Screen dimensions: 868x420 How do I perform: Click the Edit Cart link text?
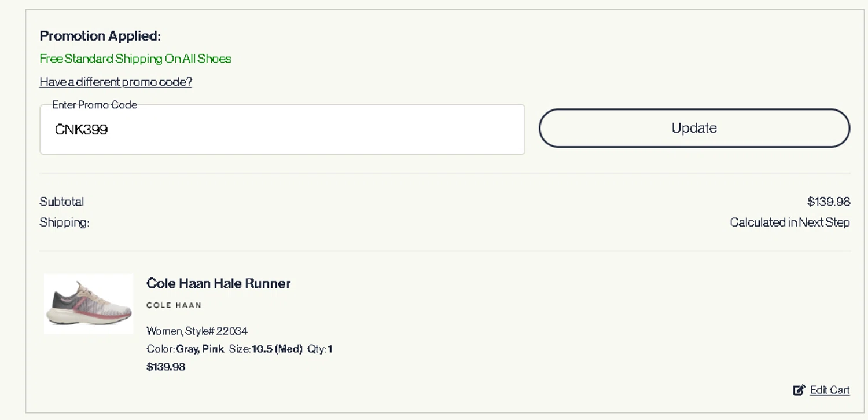click(830, 390)
